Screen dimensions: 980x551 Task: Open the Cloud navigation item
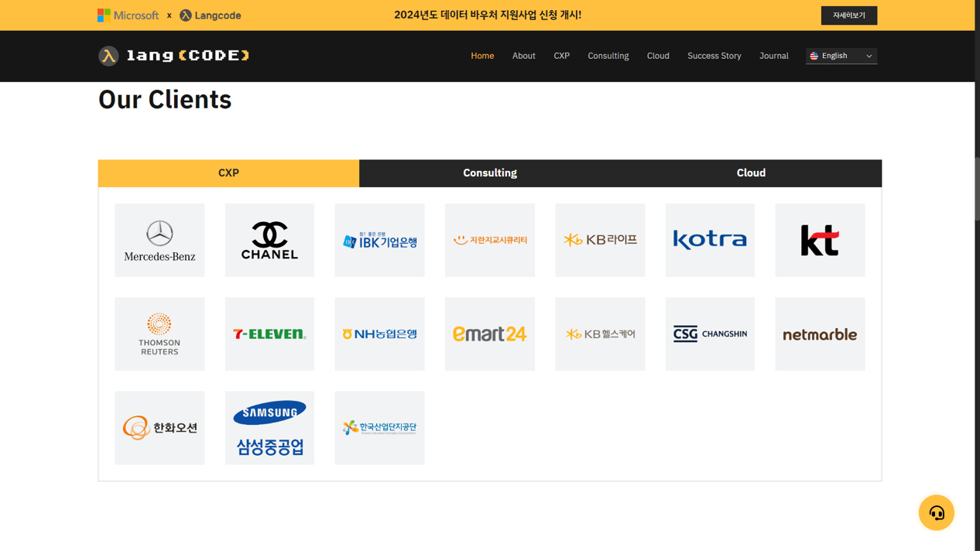point(658,56)
